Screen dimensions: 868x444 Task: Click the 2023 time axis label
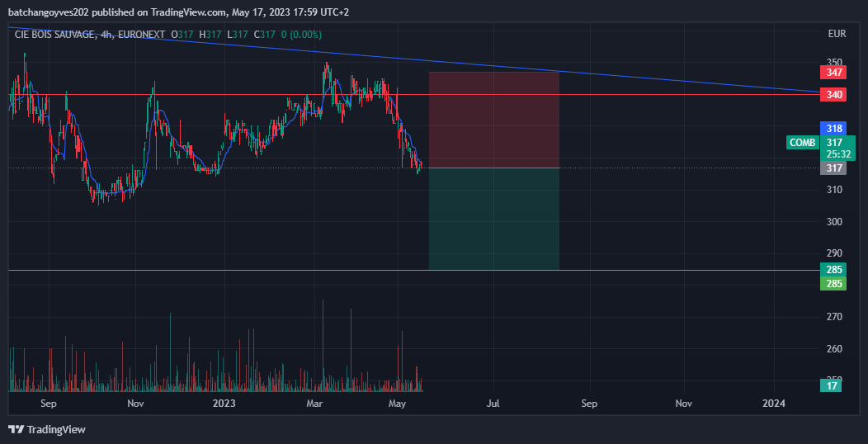click(x=224, y=404)
